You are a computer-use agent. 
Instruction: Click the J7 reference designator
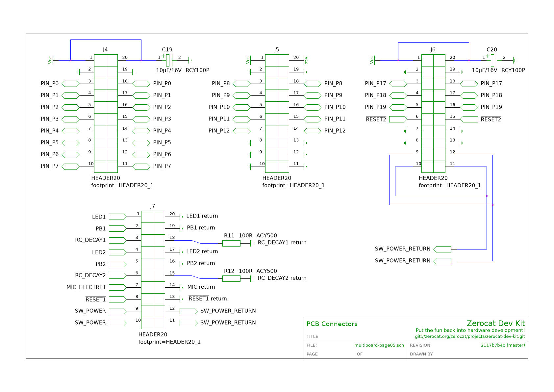tap(153, 206)
